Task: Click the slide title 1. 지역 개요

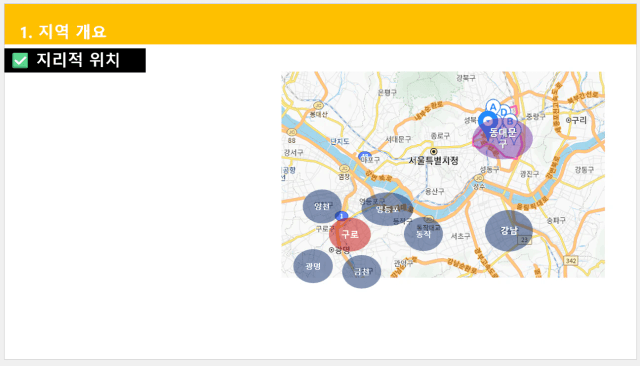Action: click(63, 32)
